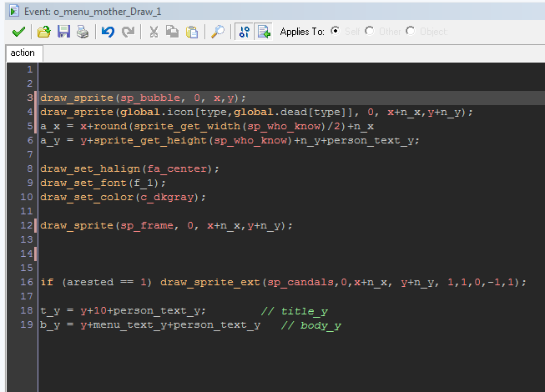Click the // title_y comment

(294, 311)
